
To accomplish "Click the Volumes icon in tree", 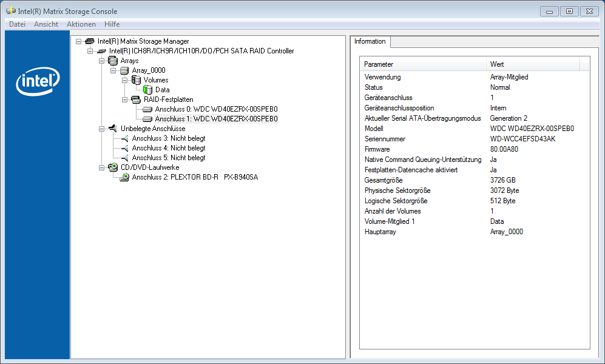I will click(136, 80).
